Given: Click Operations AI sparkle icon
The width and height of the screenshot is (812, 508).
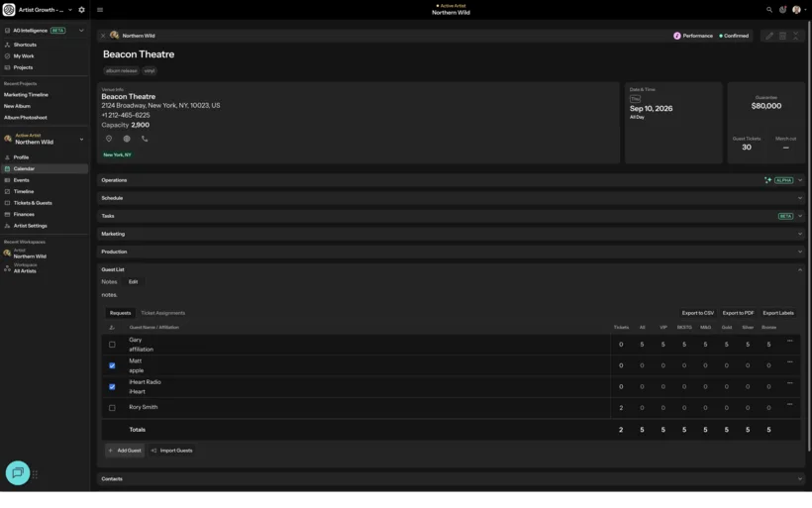Looking at the screenshot, I should (768, 180).
